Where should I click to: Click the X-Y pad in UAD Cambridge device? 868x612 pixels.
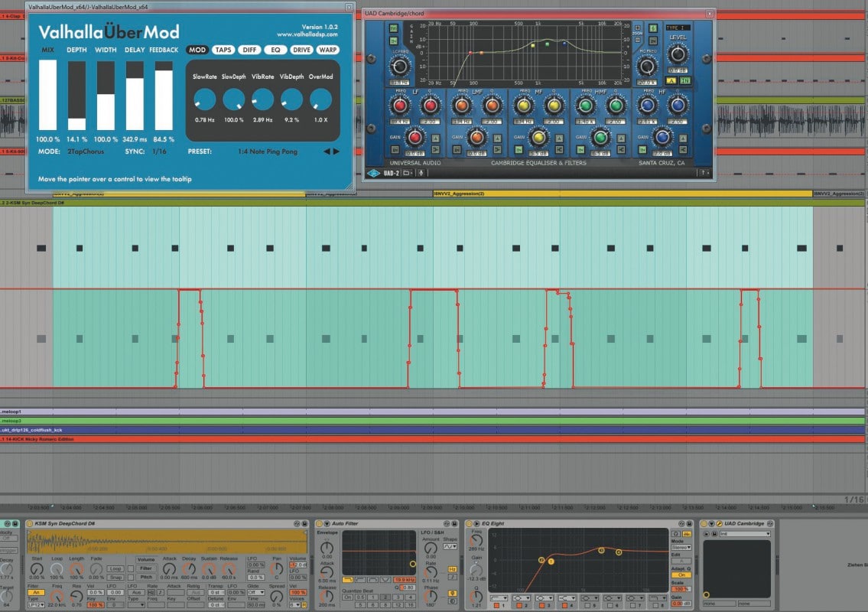[x=736, y=571]
